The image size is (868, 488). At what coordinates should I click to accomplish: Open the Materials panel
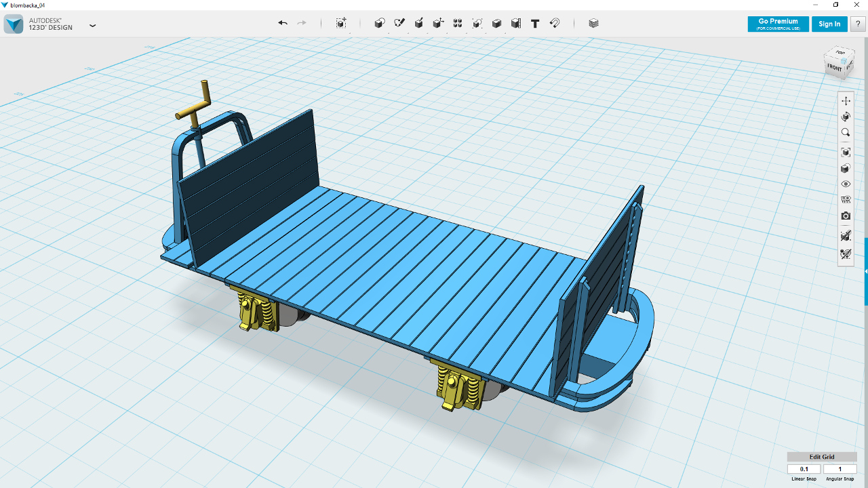[594, 23]
